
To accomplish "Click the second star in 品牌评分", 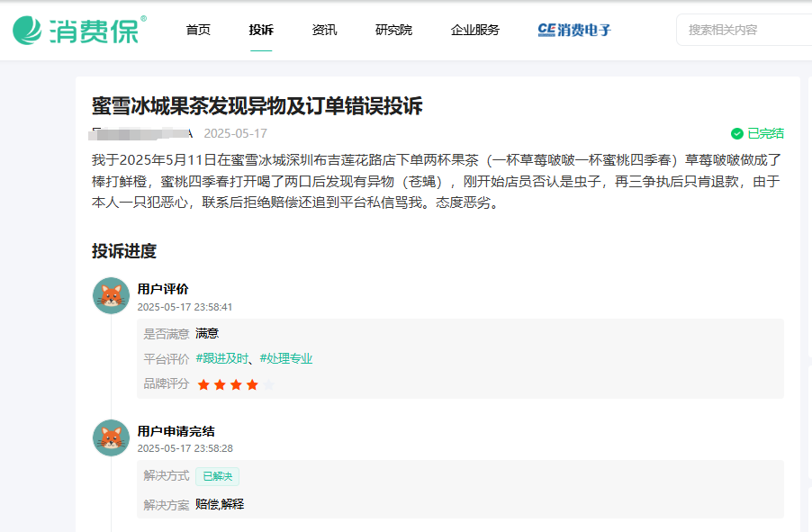I will 220,384.
